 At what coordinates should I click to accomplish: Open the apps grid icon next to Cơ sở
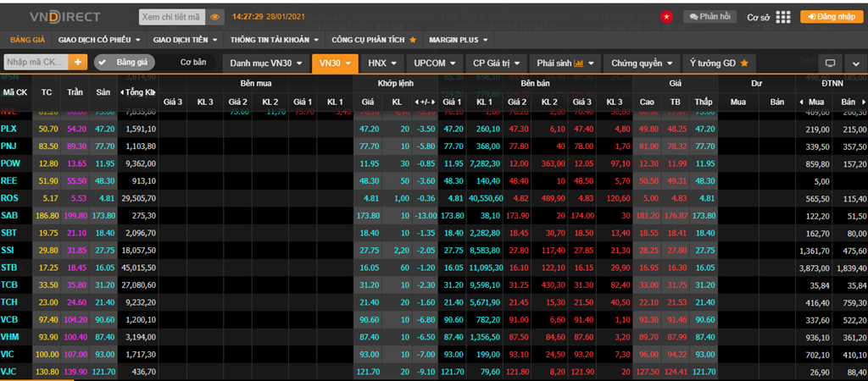click(782, 16)
